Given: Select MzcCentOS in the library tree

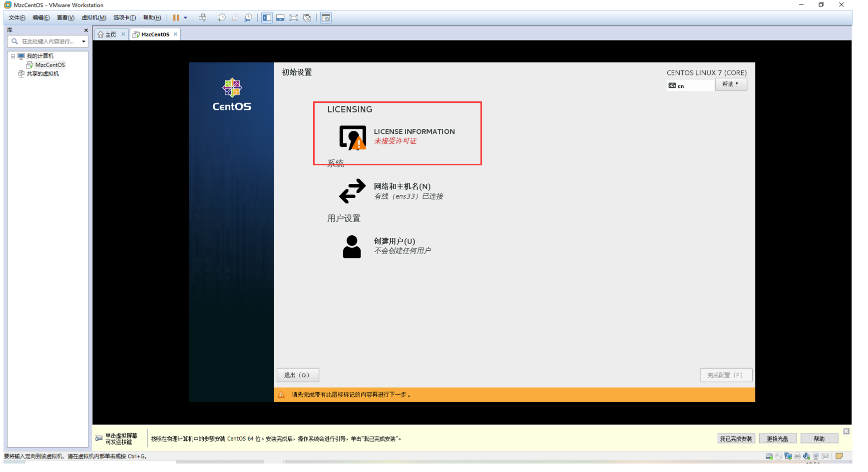Looking at the screenshot, I should (50, 65).
